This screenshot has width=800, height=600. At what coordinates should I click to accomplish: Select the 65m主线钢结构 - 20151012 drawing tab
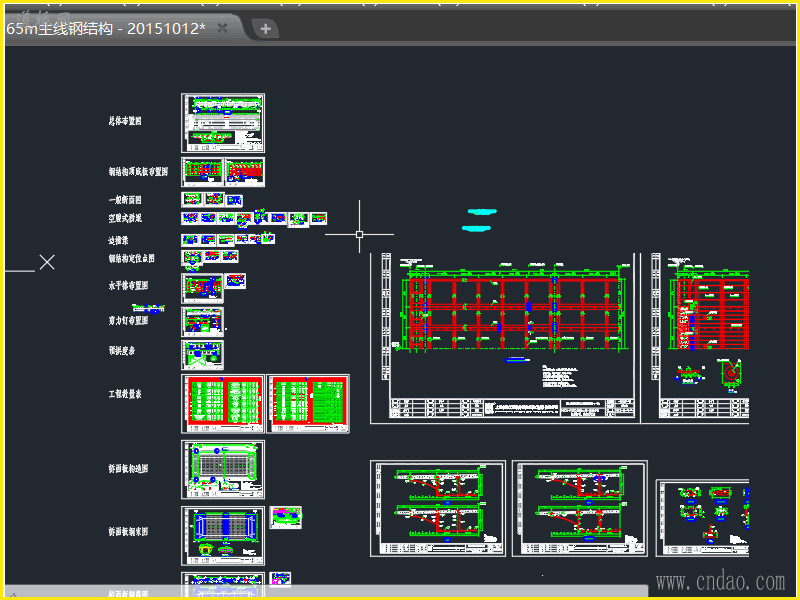coord(105,28)
